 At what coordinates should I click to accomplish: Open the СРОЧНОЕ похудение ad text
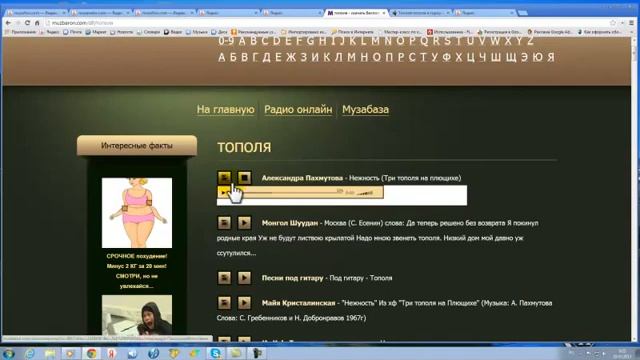tap(137, 271)
